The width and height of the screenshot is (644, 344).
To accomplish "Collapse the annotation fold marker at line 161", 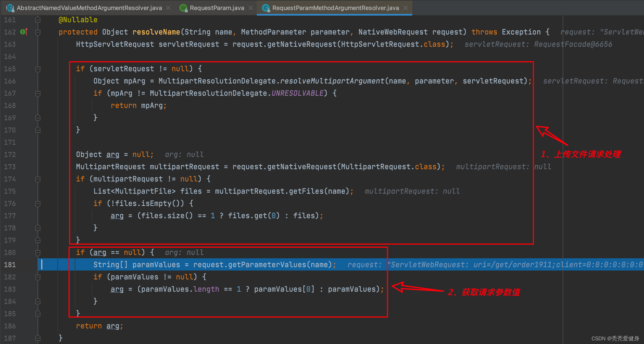I will click(x=38, y=20).
